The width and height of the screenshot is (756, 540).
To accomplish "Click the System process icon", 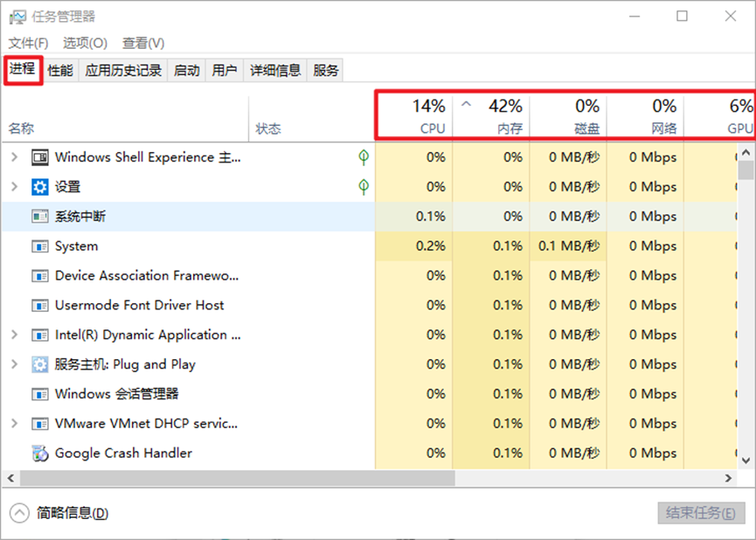I will 40,246.
